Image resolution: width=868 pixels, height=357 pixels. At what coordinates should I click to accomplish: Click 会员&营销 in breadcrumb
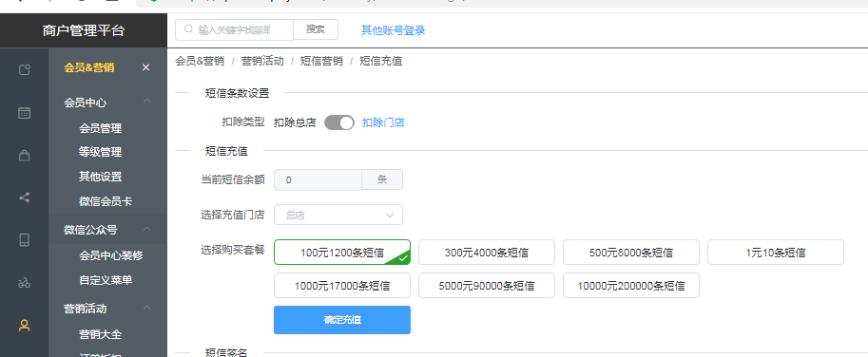point(200,62)
